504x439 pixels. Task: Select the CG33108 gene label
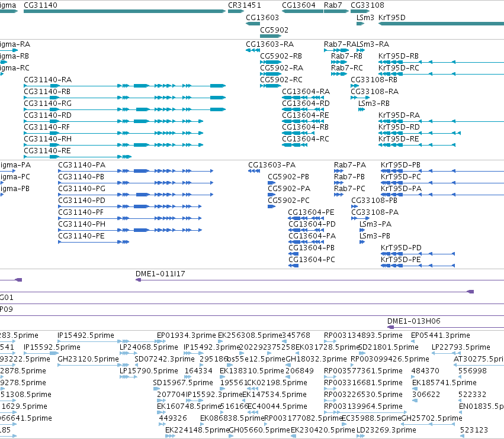[x=367, y=5]
